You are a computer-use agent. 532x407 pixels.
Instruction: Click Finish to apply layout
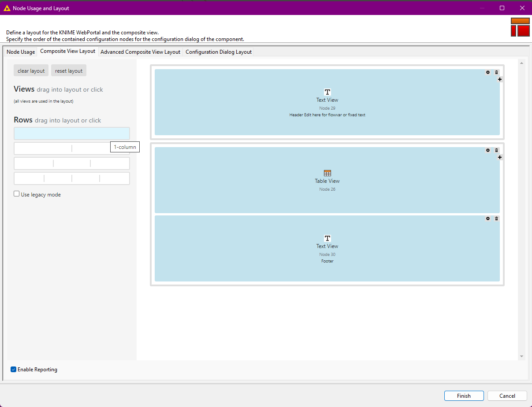(464, 396)
